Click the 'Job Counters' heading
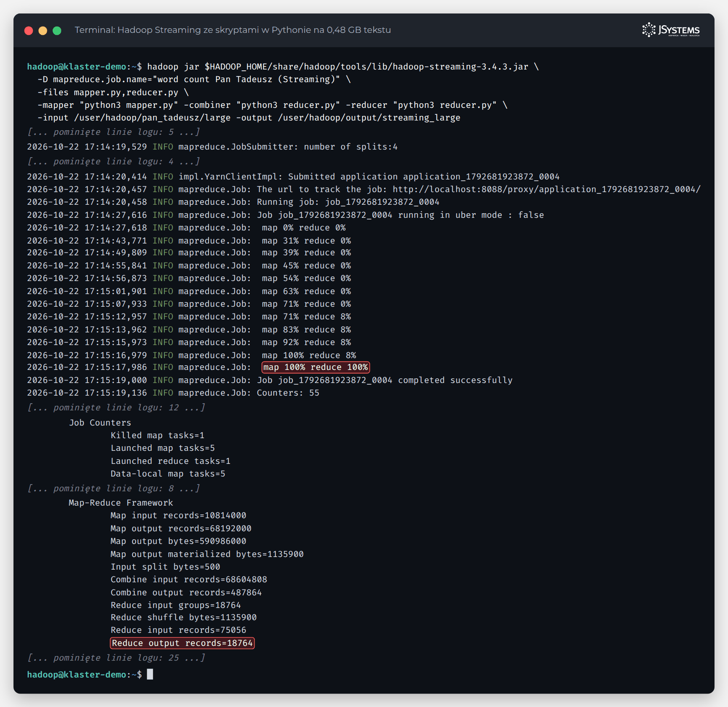The height and width of the screenshot is (707, 728). [x=100, y=423]
